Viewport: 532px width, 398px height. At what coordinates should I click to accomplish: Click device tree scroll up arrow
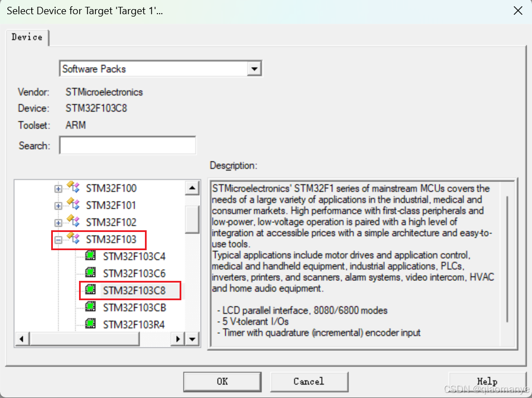(x=192, y=188)
